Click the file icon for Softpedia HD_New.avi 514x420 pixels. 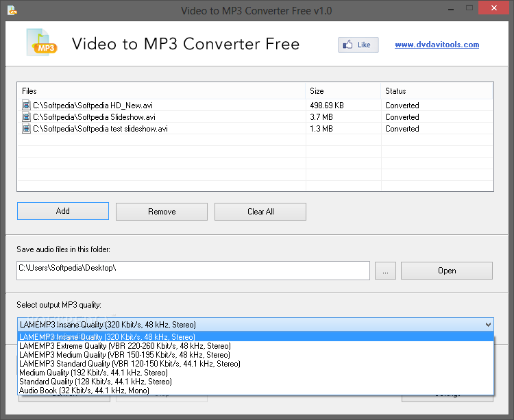click(26, 105)
